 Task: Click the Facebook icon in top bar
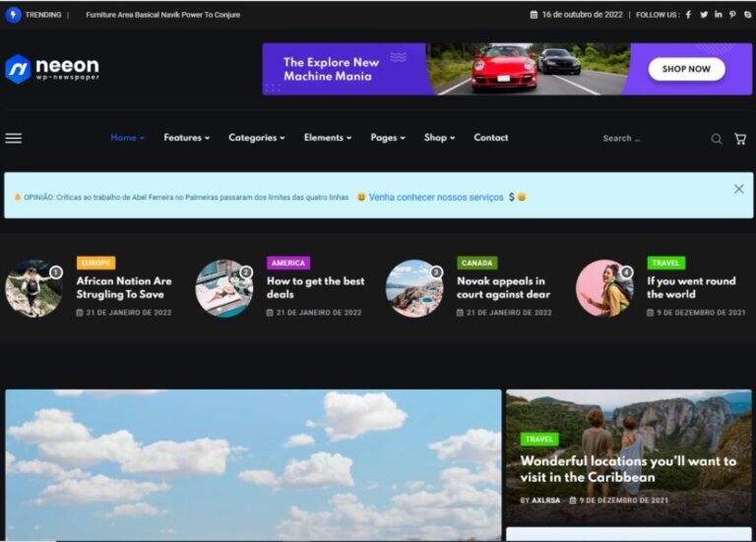(x=688, y=15)
